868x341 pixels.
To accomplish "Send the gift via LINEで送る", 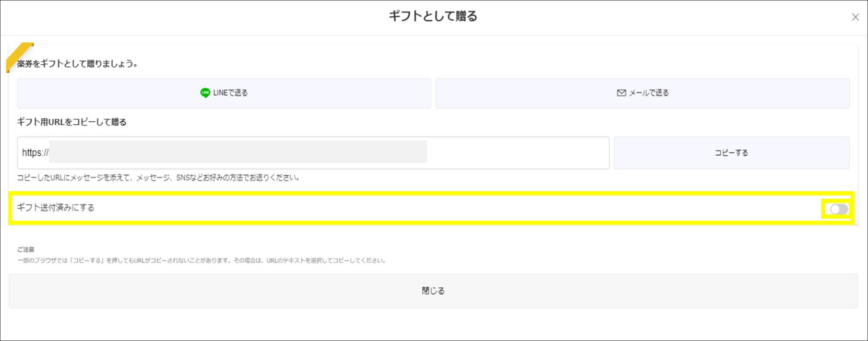I will [x=223, y=93].
